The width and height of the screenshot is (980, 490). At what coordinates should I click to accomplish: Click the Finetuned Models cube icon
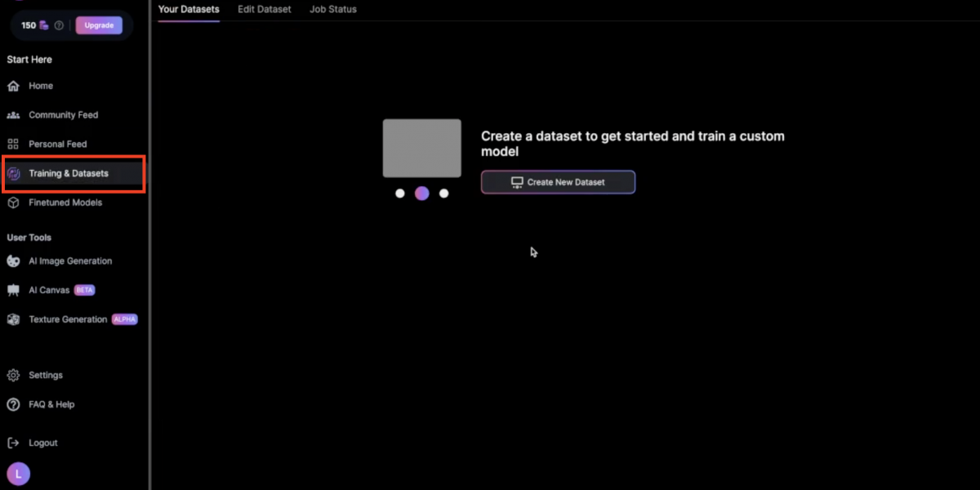[13, 203]
